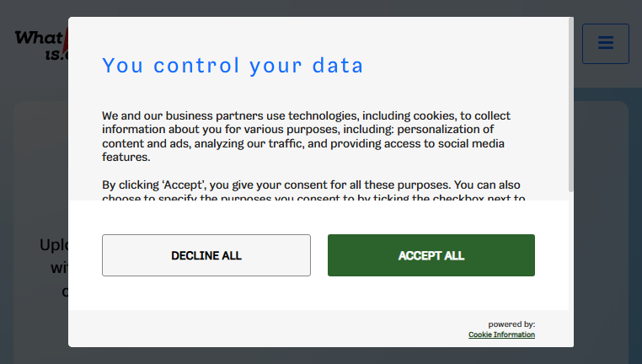Click the word 'features.' in the first paragraph
Viewport: 642px width, 364px height.
(126, 158)
